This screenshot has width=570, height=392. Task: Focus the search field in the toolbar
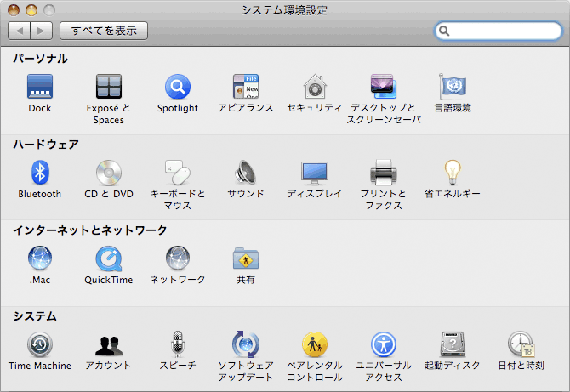[499, 31]
